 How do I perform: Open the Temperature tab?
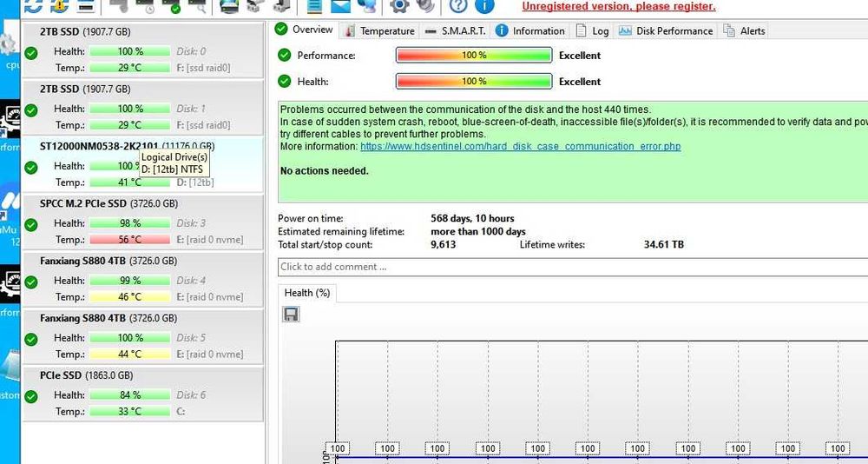(380, 31)
